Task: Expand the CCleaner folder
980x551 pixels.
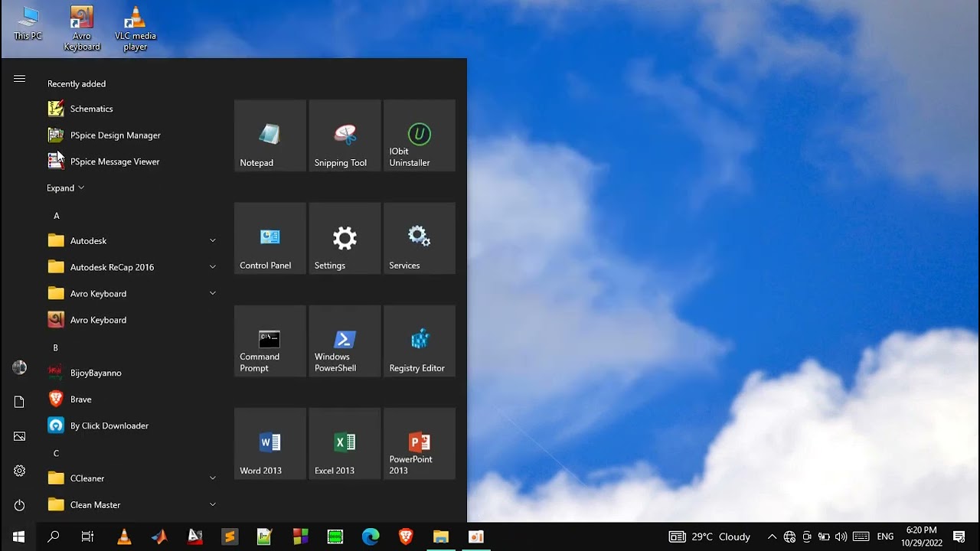Action: tap(133, 478)
